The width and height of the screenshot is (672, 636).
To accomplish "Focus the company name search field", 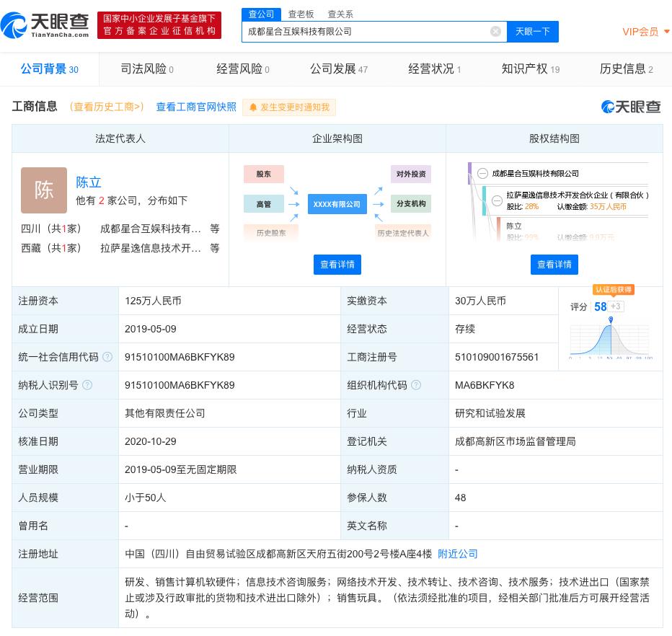I will [364, 32].
